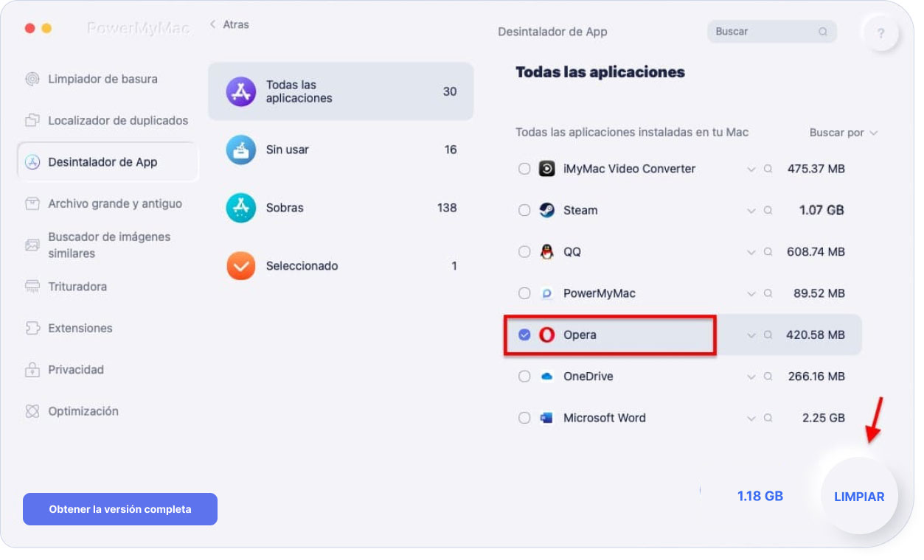Click the magnifier icon in Steam row
This screenshot has width=924, height=560.
click(768, 210)
